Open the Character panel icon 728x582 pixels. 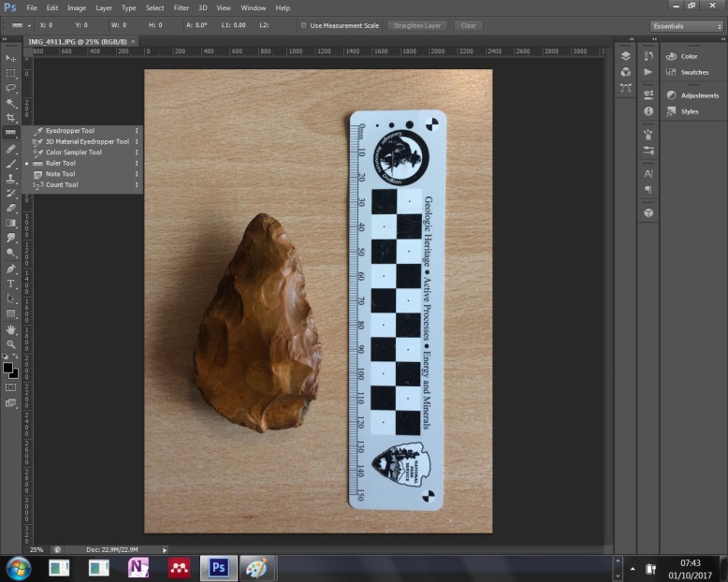tap(648, 174)
